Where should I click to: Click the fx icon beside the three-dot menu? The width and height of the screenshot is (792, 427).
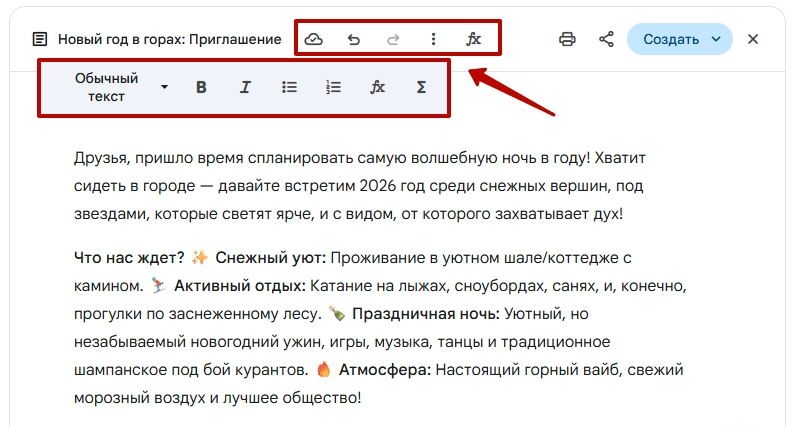(474, 39)
